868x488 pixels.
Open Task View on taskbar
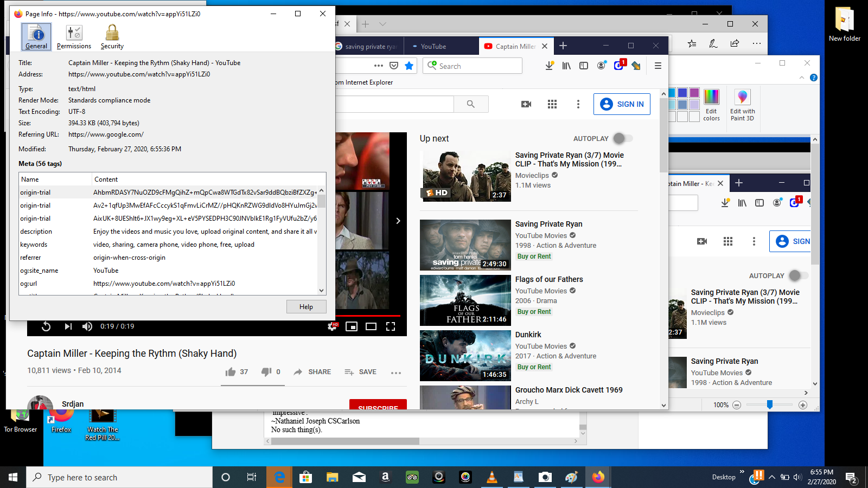[252, 477]
